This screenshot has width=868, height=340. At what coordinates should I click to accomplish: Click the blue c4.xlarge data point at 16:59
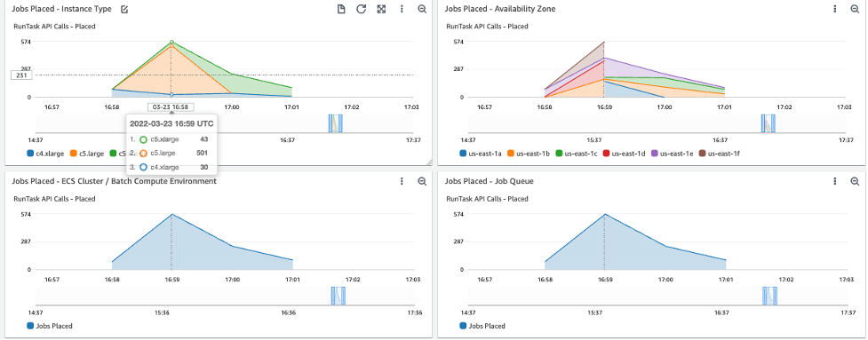click(x=171, y=94)
